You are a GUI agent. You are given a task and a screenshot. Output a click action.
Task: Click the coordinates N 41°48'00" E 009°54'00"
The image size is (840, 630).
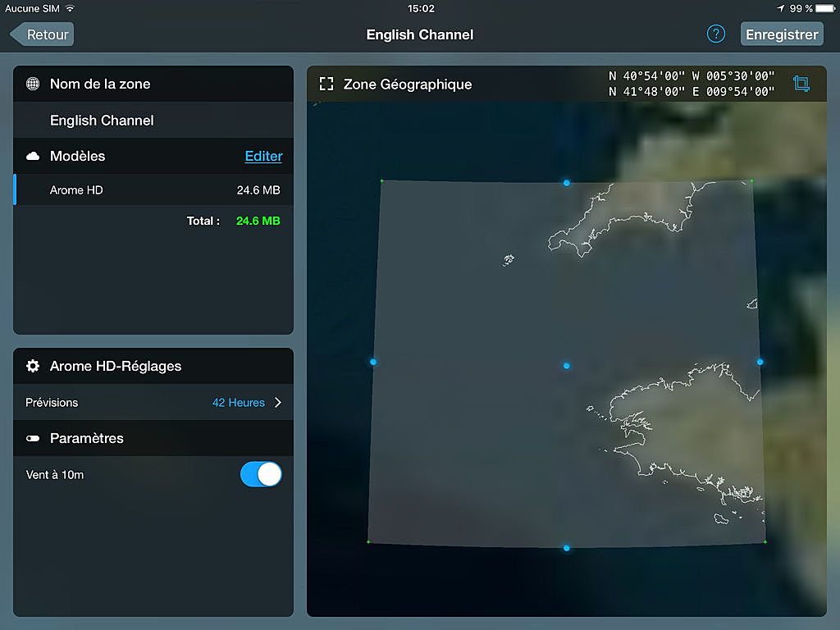point(692,92)
